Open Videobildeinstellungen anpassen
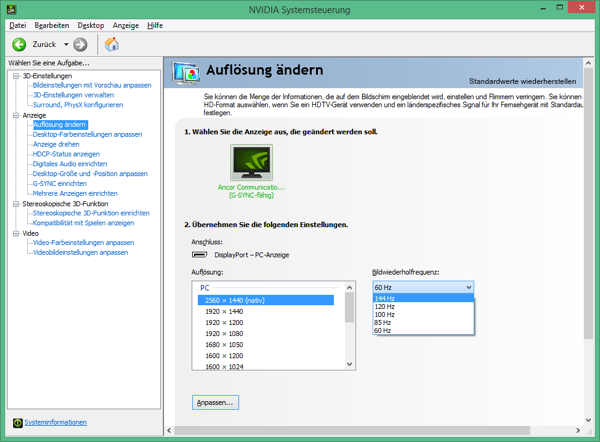This screenshot has height=442, width=600. (x=80, y=252)
